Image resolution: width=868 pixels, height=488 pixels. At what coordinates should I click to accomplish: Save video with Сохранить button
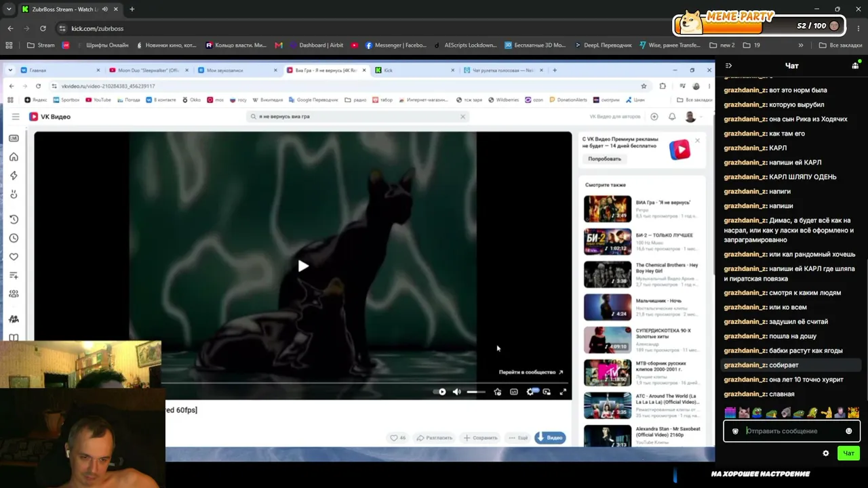coord(480,438)
